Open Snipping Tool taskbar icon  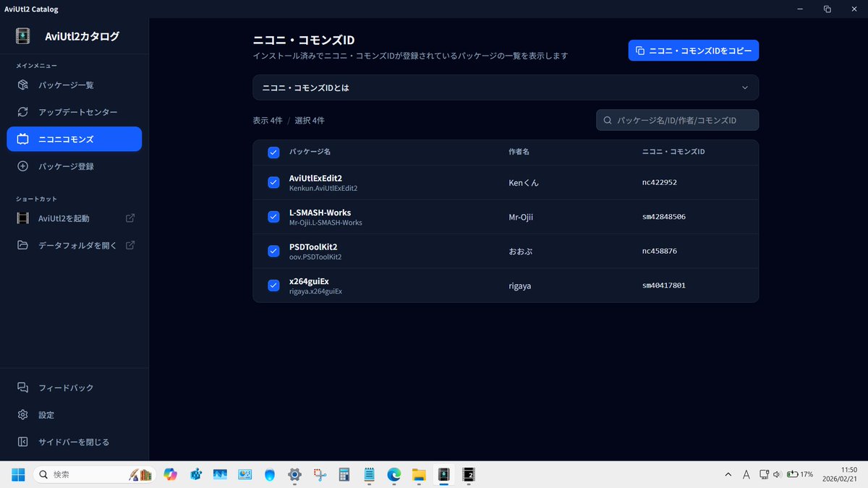320,474
